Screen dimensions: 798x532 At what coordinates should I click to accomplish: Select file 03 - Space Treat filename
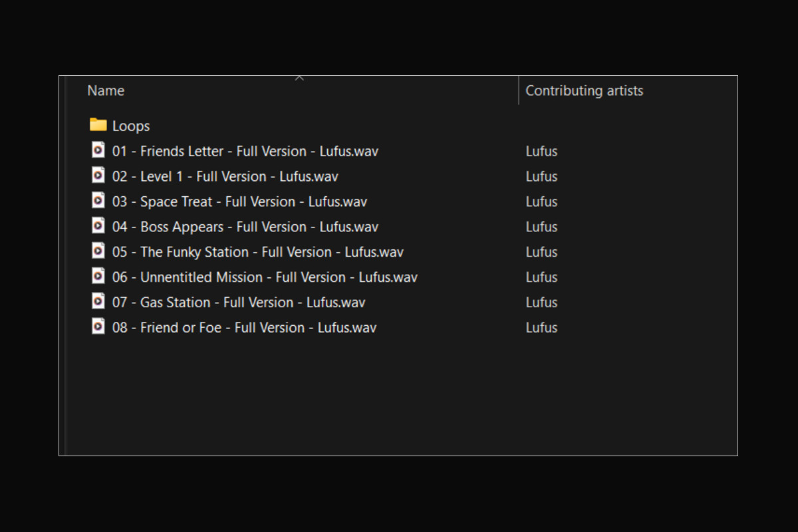tap(239, 201)
